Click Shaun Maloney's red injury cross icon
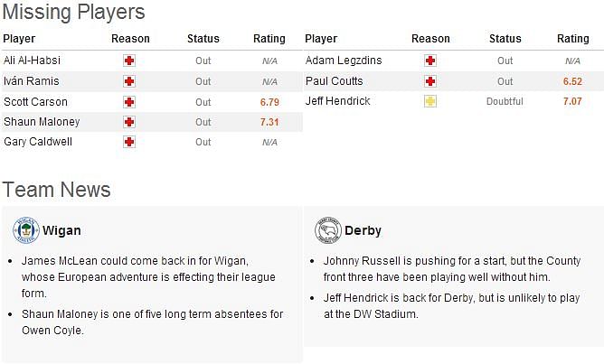This screenshot has height=364, width=604. [129, 122]
